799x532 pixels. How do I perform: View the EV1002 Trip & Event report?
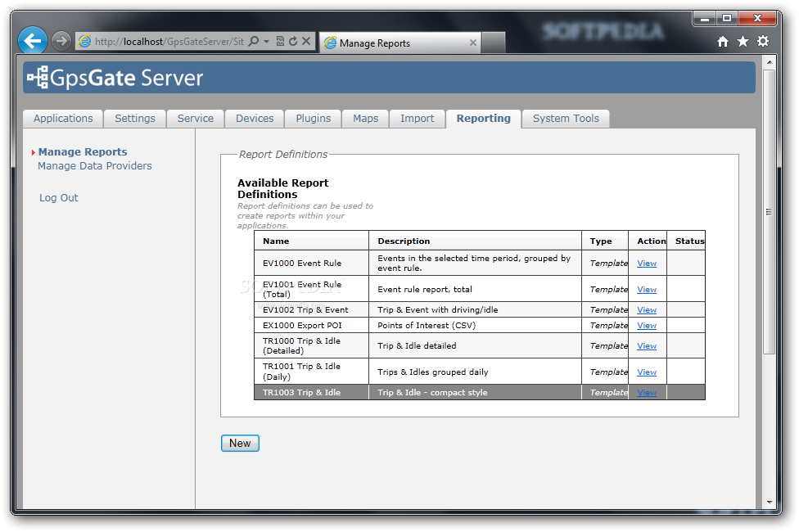point(647,310)
